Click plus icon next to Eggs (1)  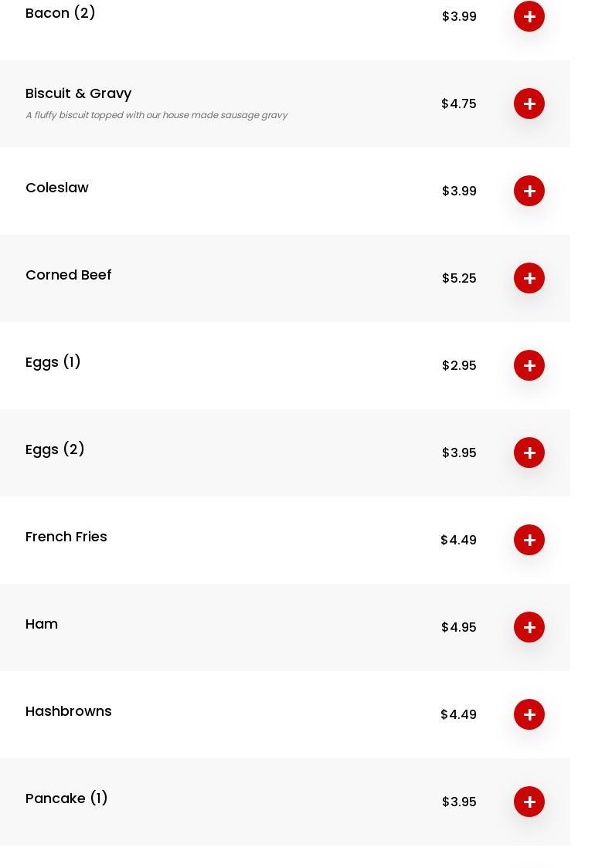529,365
